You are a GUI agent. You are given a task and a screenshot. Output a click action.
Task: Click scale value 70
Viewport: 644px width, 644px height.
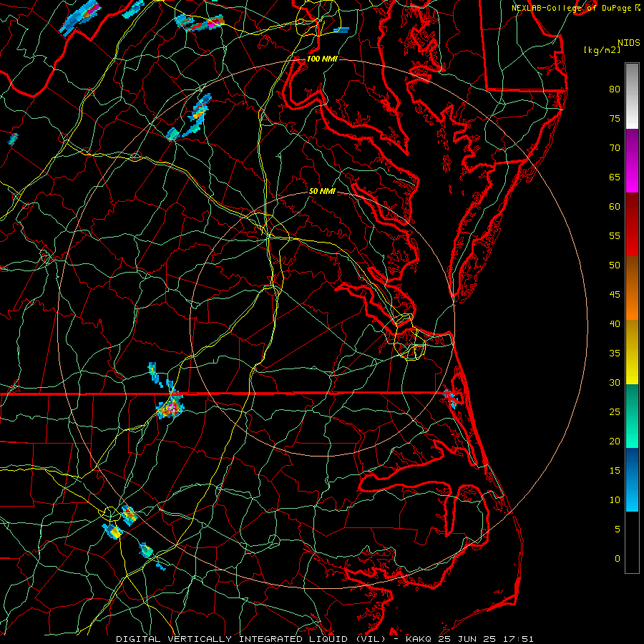(615, 148)
